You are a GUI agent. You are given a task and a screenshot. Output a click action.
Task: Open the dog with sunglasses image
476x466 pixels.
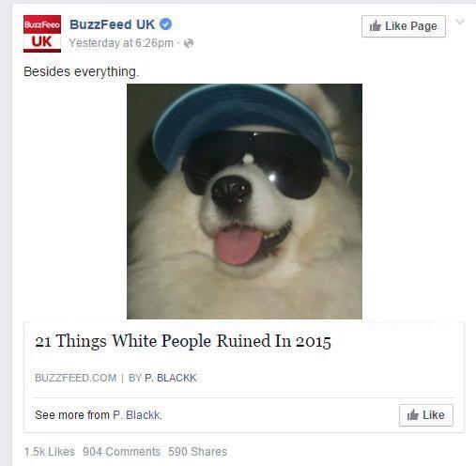click(x=244, y=201)
